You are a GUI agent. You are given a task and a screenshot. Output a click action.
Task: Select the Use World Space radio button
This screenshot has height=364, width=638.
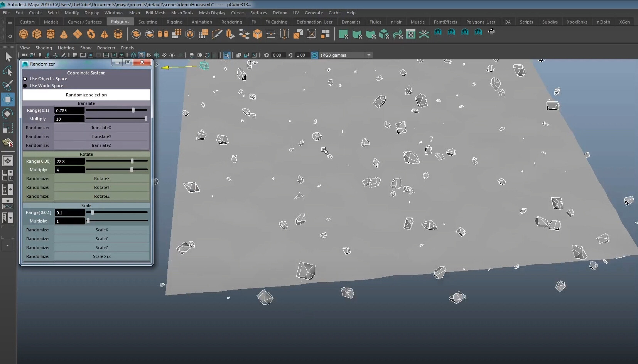[25, 86]
